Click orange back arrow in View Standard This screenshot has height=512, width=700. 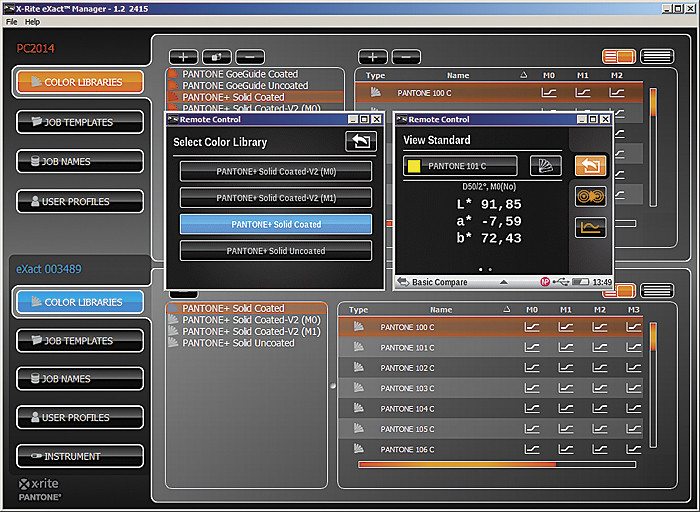589,166
